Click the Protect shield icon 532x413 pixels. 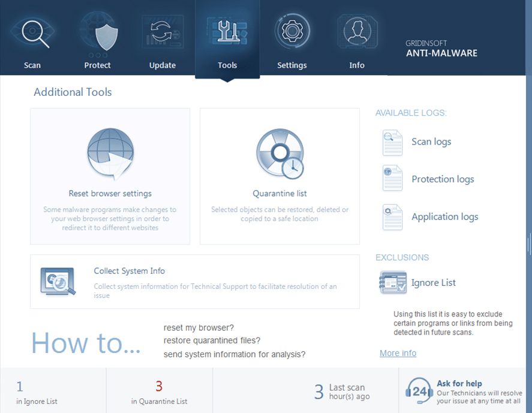click(98, 34)
